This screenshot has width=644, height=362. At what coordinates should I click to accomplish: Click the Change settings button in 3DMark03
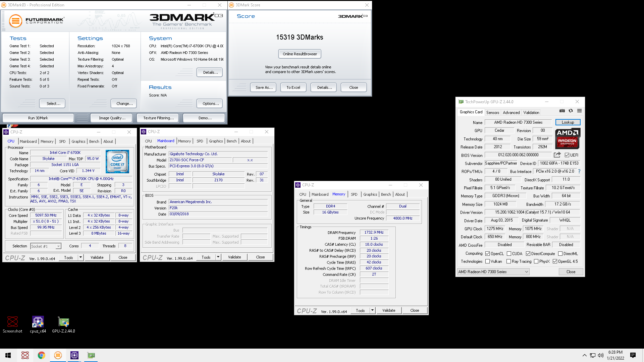click(124, 104)
